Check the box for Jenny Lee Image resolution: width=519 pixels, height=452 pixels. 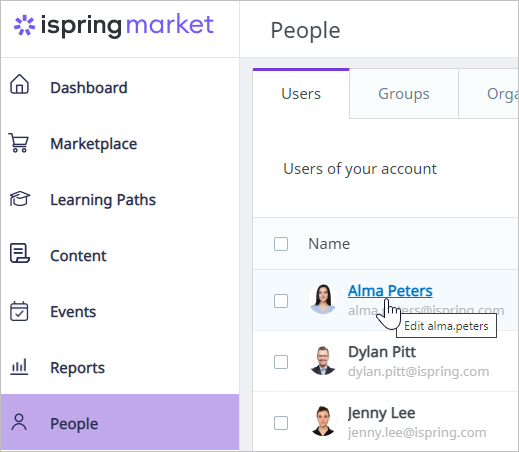pos(281,423)
